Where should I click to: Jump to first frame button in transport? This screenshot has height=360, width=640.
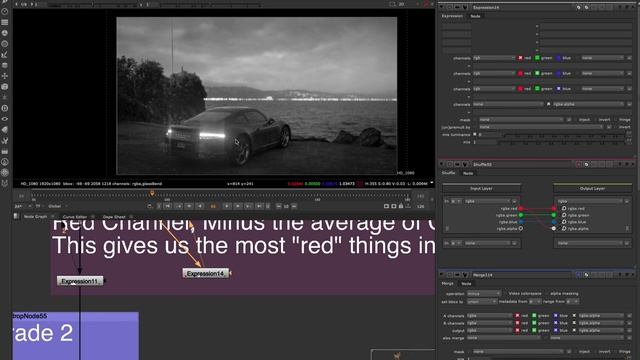168,206
